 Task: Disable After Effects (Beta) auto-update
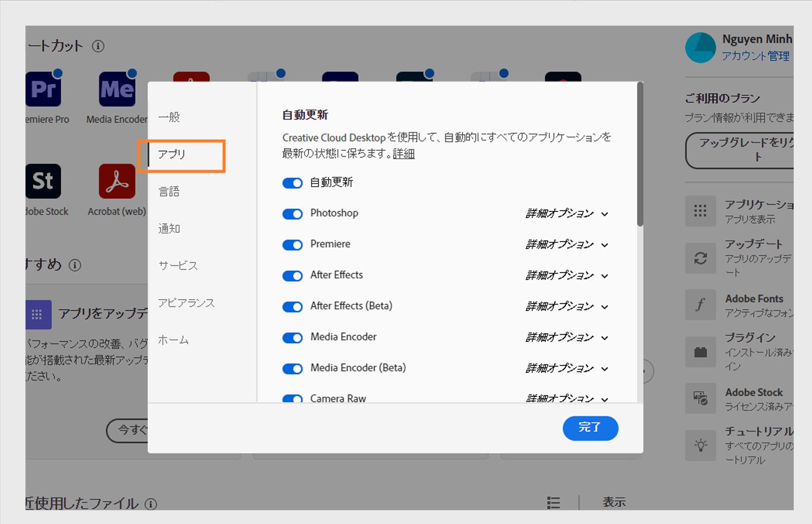(x=292, y=306)
